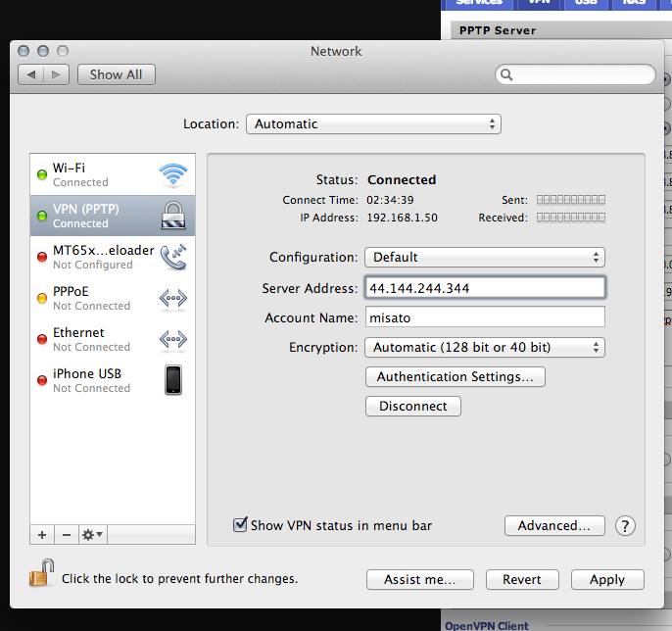Click the PPPoE arrows icon
The image size is (672, 631).
(173, 298)
